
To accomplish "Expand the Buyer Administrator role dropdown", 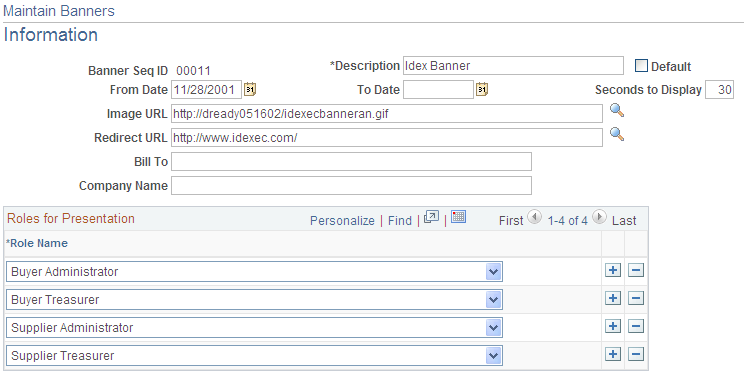I will click(x=493, y=272).
